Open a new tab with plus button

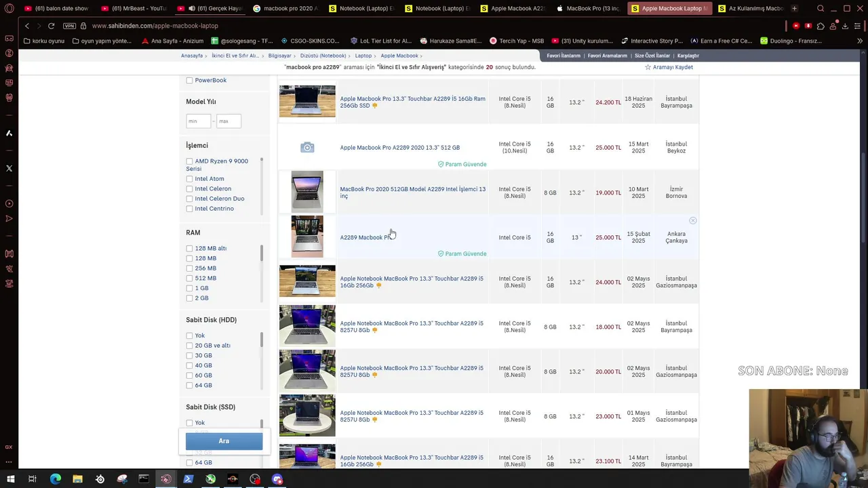click(794, 9)
